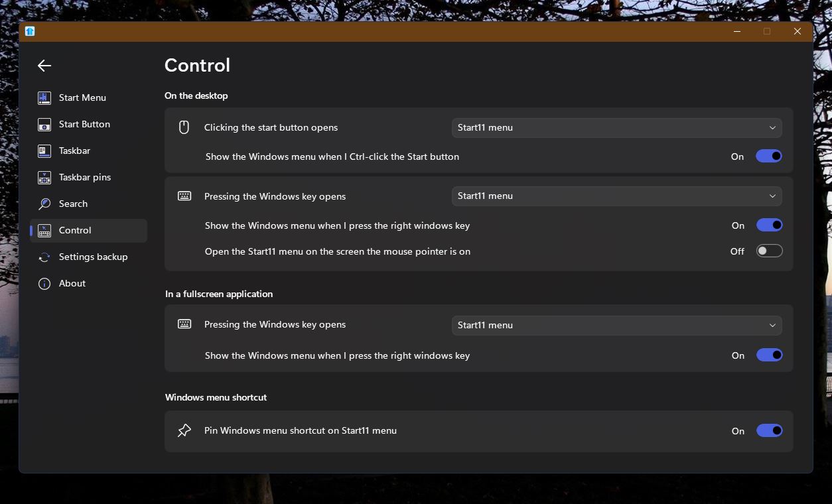Select the Start Button sidebar icon
The width and height of the screenshot is (832, 504).
point(44,125)
